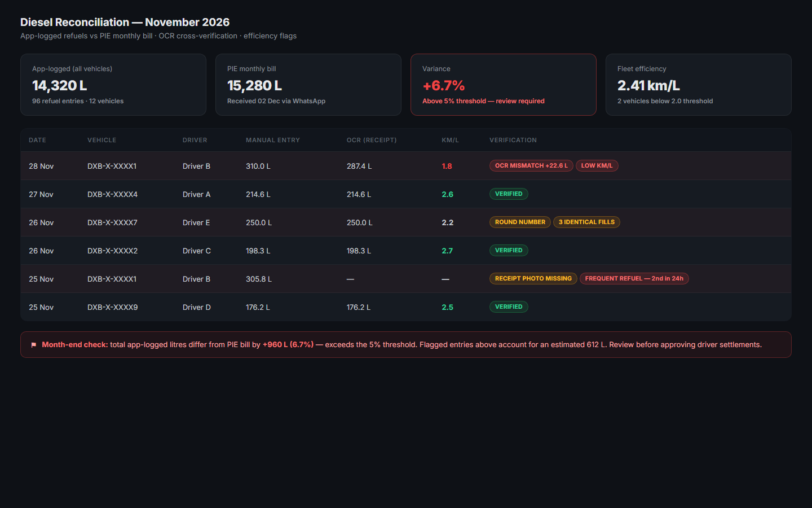Select the Variance +6.7% card
The image size is (812, 508).
(504, 85)
